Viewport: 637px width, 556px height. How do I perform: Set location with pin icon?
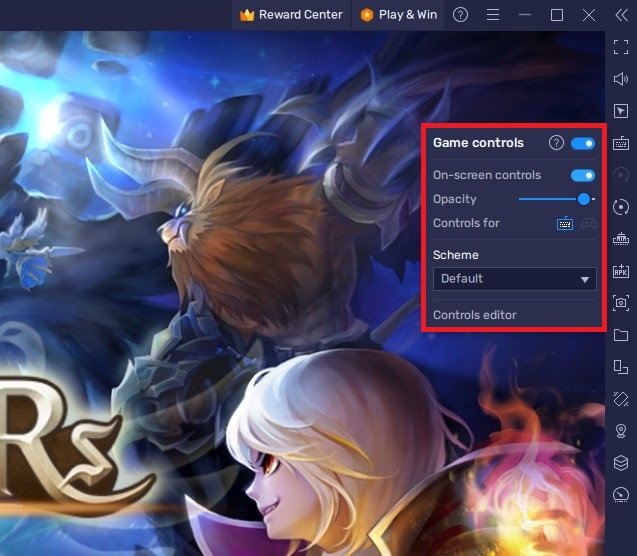(621, 431)
